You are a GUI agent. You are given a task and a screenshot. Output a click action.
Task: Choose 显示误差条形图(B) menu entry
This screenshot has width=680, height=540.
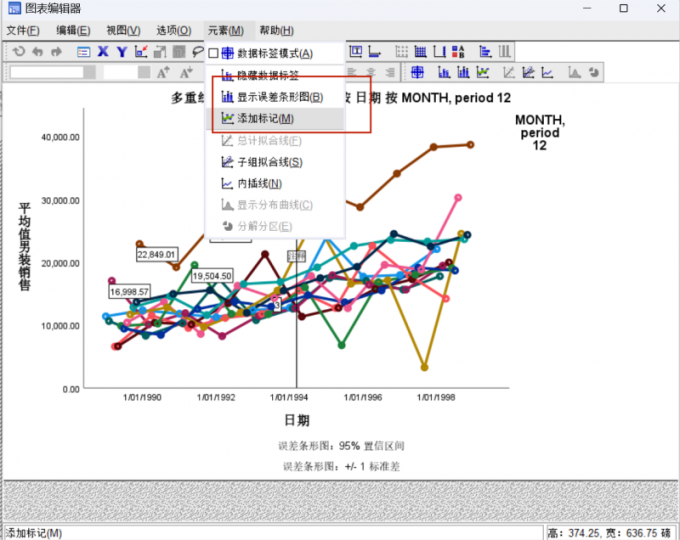(x=275, y=97)
